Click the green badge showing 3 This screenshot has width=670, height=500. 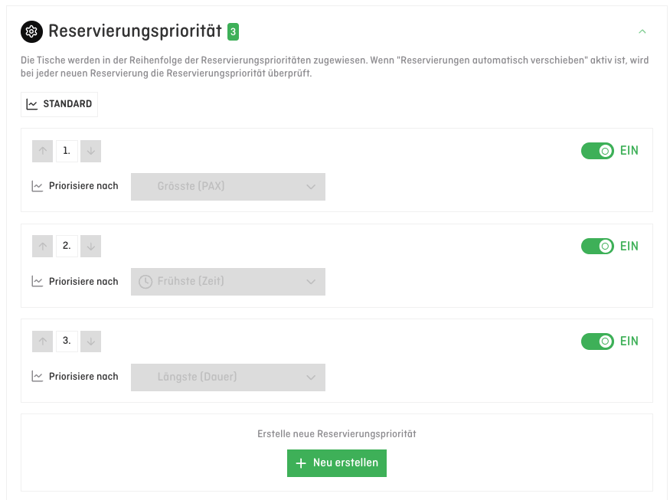(x=233, y=32)
